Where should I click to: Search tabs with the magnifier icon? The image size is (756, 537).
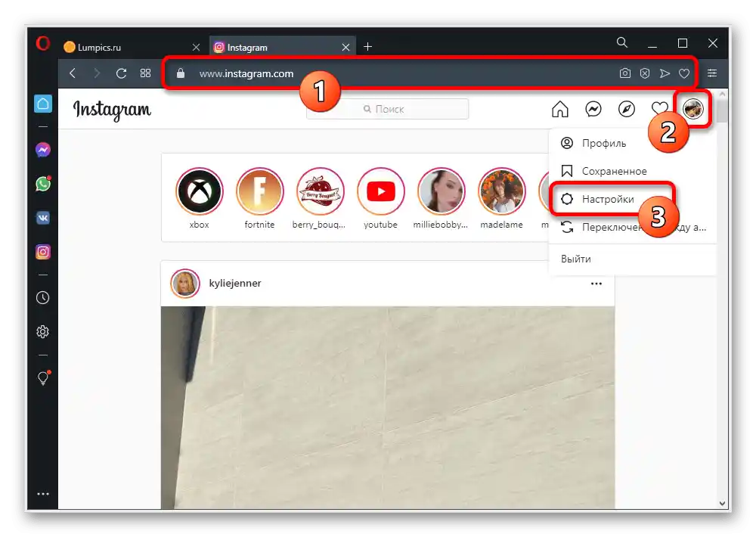[622, 43]
